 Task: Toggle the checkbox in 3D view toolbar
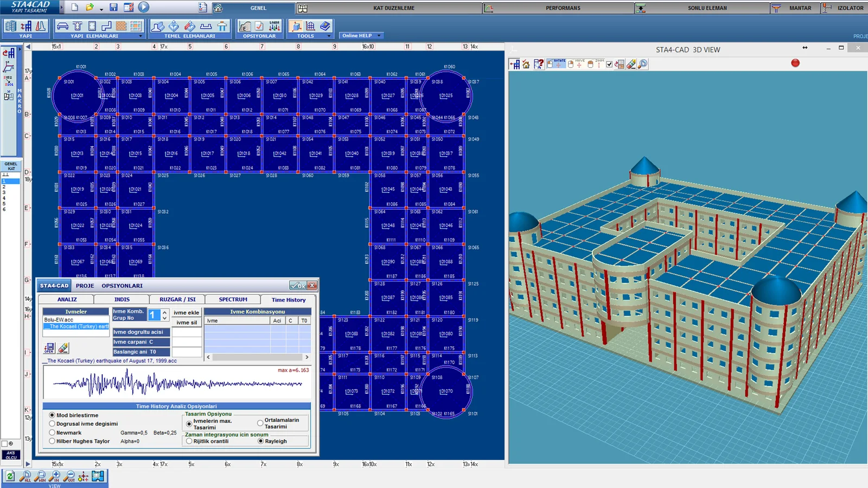point(609,65)
